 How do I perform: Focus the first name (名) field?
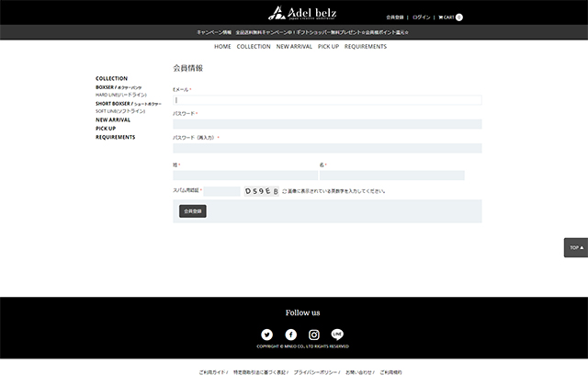(x=392, y=176)
